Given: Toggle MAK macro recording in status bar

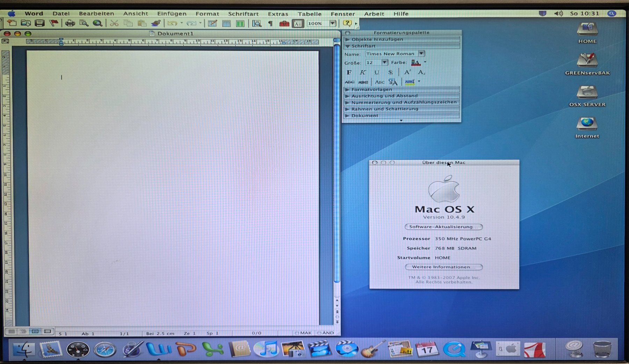Looking at the screenshot, I should click(303, 333).
